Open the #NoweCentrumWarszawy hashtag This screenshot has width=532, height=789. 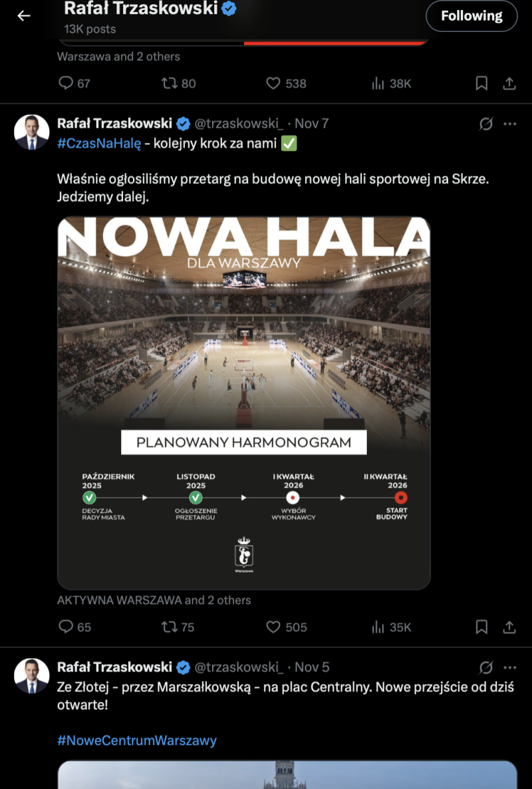[137, 740]
